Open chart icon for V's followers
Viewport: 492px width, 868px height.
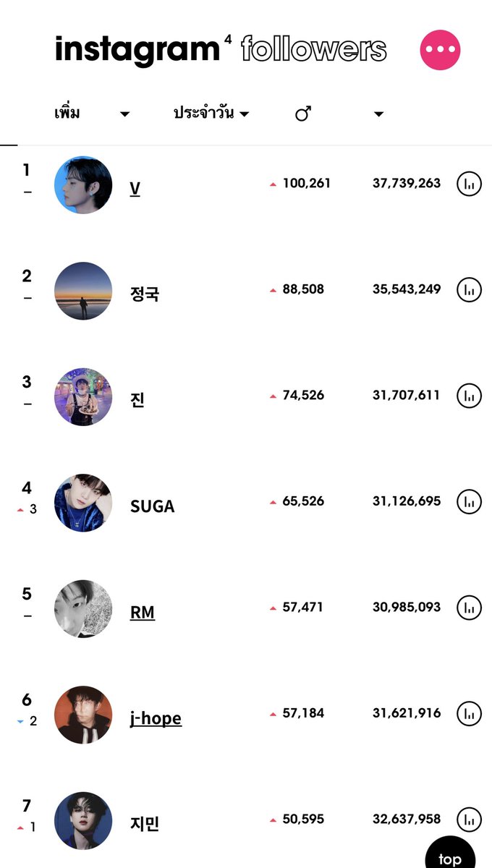point(469,184)
